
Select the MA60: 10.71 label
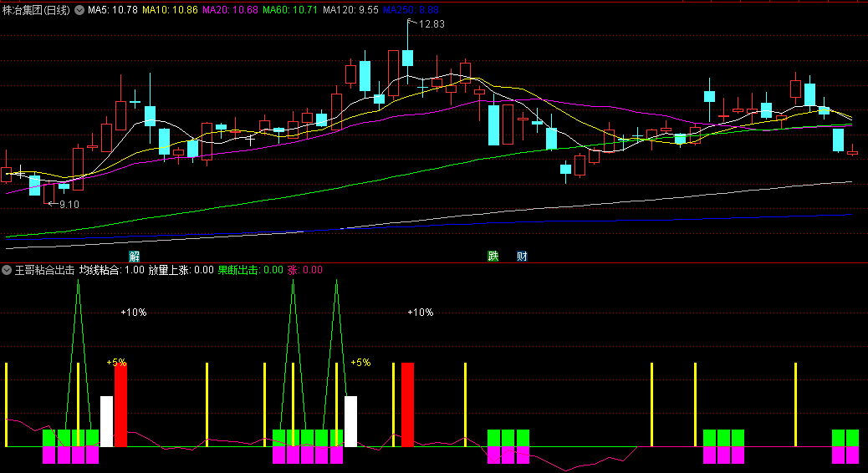coord(291,10)
